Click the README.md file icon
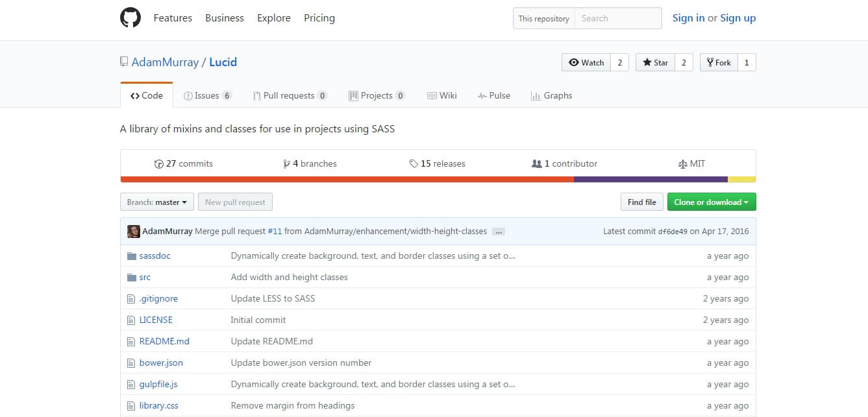 click(131, 341)
